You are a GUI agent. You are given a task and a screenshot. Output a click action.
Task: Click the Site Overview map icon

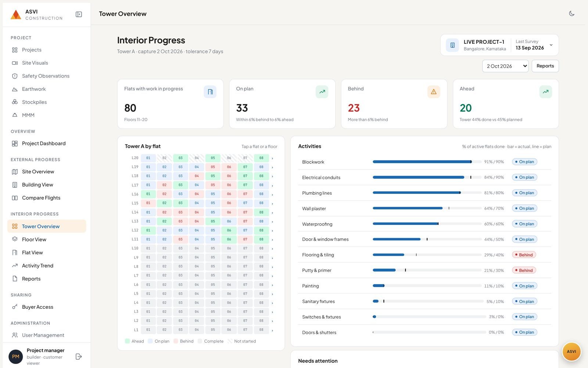(15, 172)
